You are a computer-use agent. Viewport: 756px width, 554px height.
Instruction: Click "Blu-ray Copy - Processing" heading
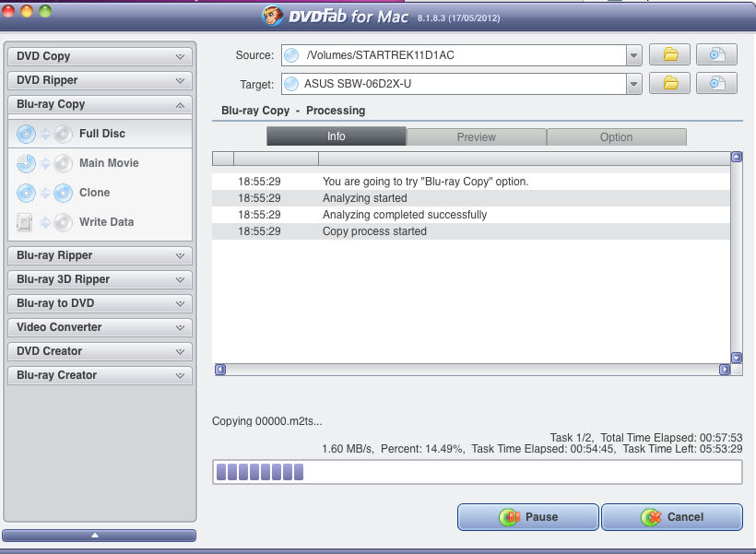pos(293,111)
